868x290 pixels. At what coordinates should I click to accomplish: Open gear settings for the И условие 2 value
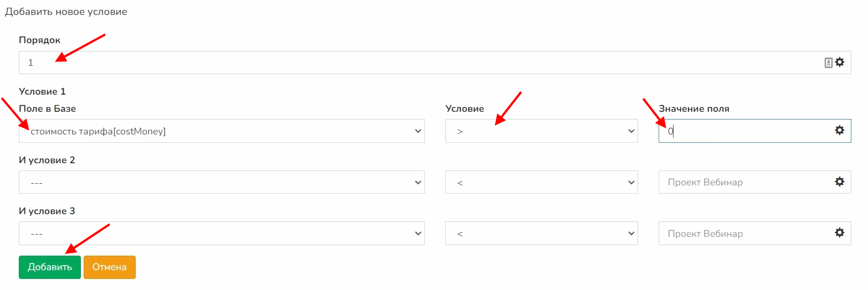840,182
